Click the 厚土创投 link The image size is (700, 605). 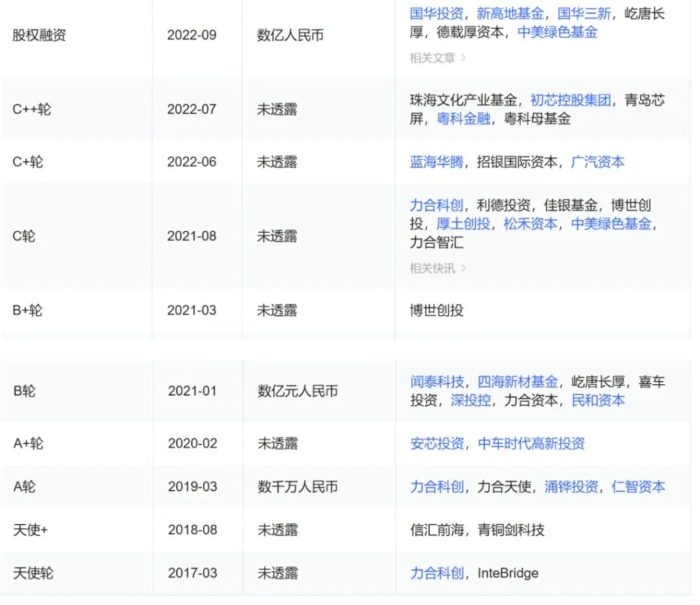pos(467,224)
